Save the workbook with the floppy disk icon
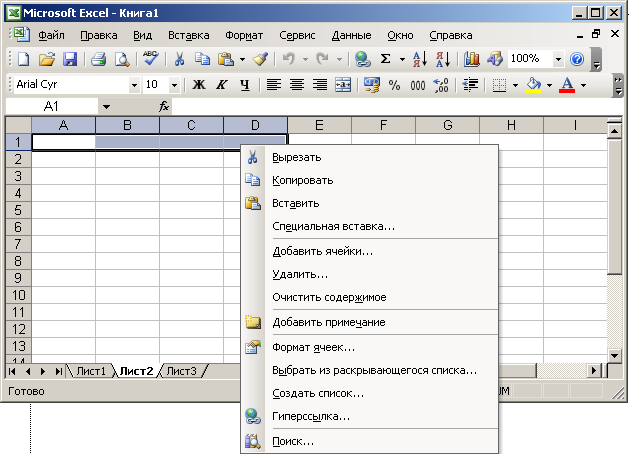Screen dimensions: 629x454 click(70, 59)
